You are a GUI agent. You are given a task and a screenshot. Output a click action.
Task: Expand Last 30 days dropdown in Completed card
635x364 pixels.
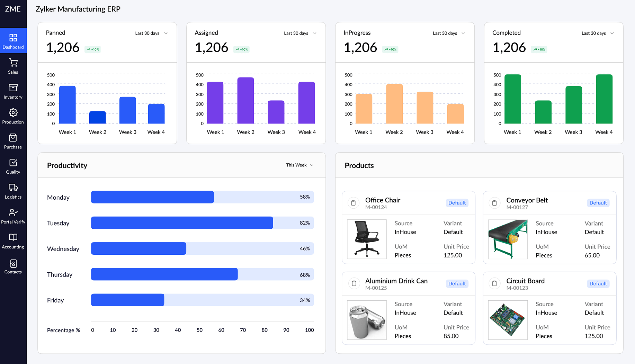pos(598,33)
